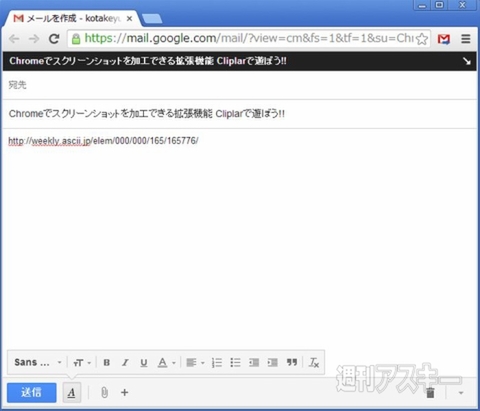Screen dimensions: 480x411
Task: Insert a numbered list
Action: tap(217, 362)
